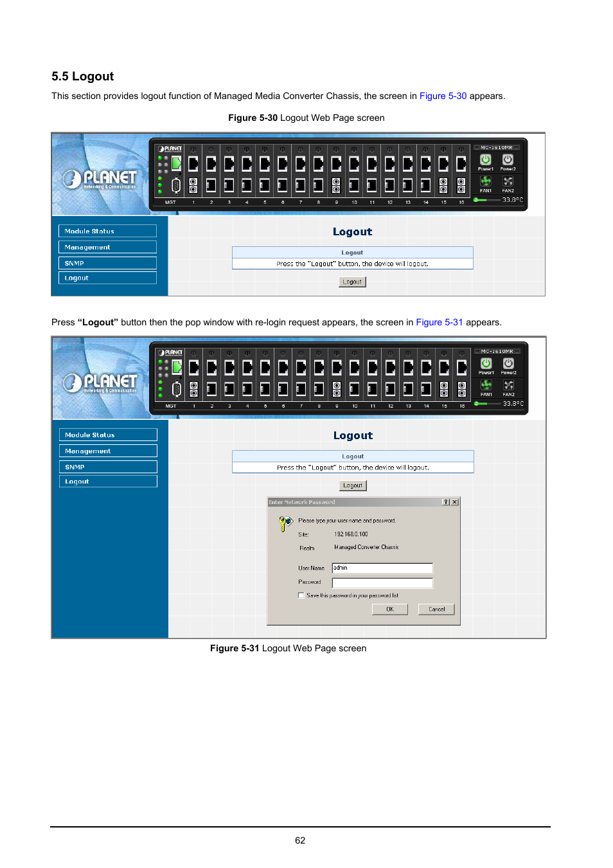The image size is (613, 868).
Task: Click FAN2 fan icon in Figure 5-31 chassis
Action: pyautogui.click(x=508, y=385)
